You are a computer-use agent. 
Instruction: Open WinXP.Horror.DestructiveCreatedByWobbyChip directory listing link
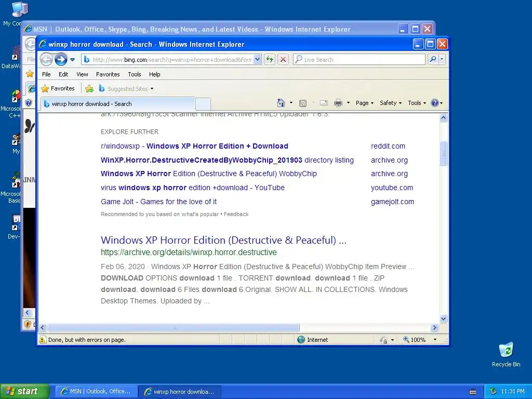(227, 160)
